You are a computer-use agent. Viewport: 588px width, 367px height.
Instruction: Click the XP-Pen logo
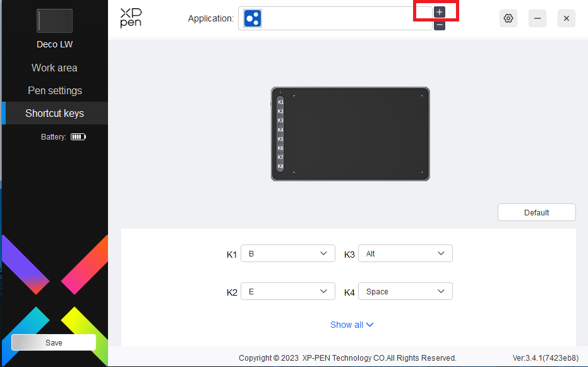coord(131,18)
